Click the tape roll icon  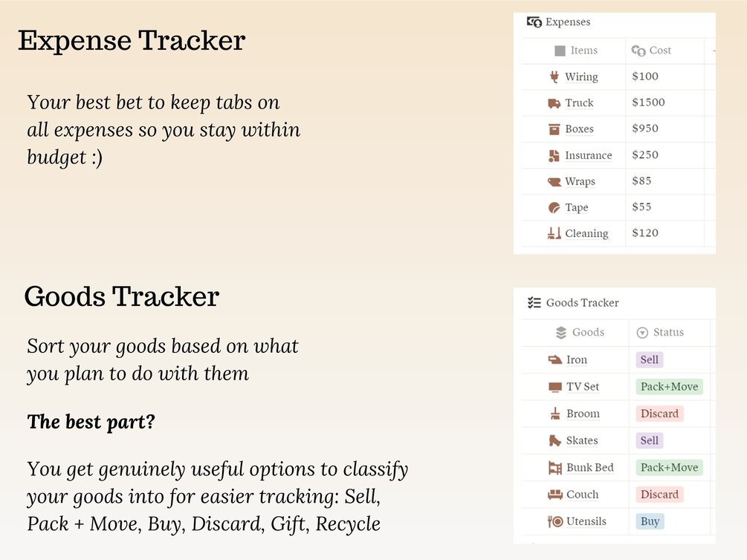[554, 208]
